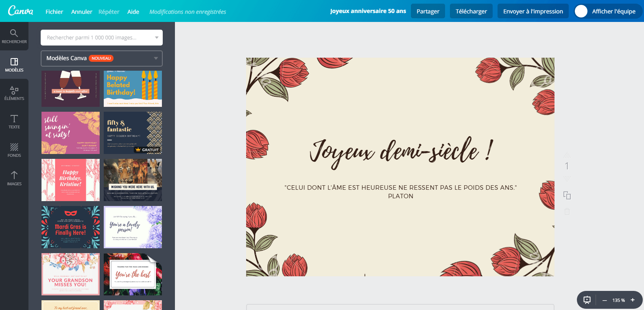Click the team avatar circle
Viewport: 644px width, 310px height.
pyautogui.click(x=581, y=11)
